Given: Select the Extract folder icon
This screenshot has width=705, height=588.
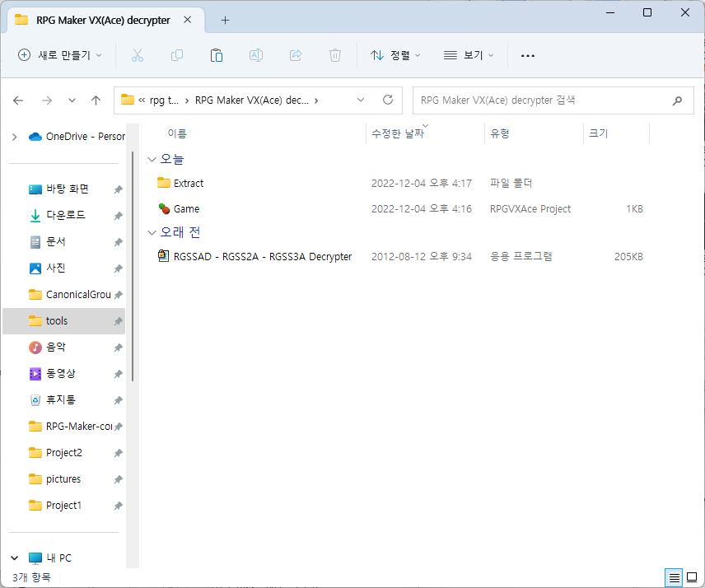Looking at the screenshot, I should 164,183.
